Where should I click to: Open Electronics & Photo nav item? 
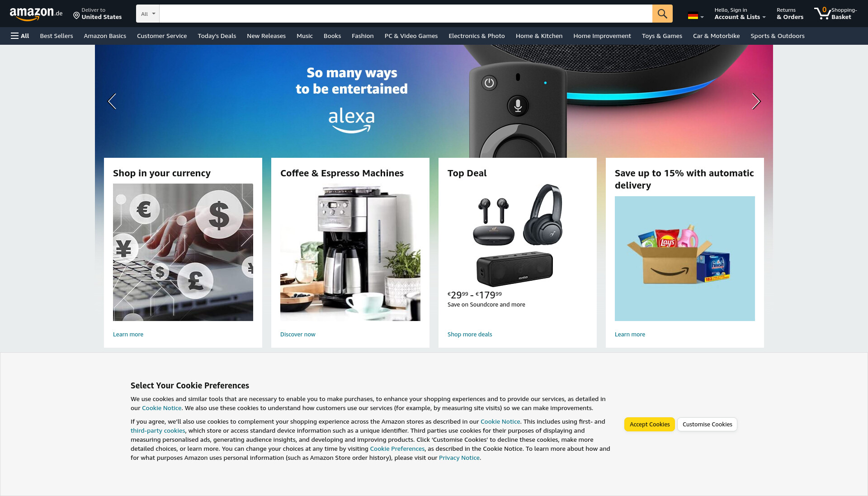coord(476,36)
